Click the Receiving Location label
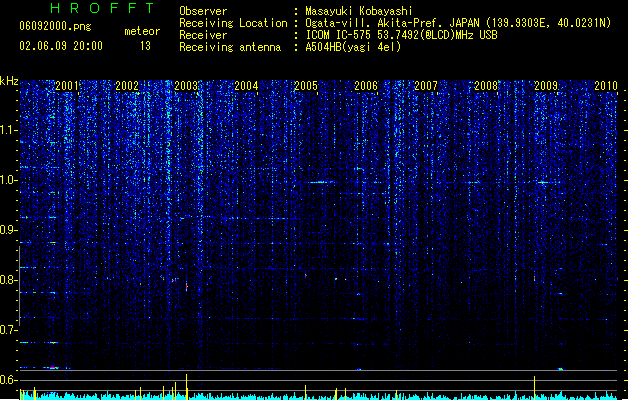 pyautogui.click(x=233, y=23)
